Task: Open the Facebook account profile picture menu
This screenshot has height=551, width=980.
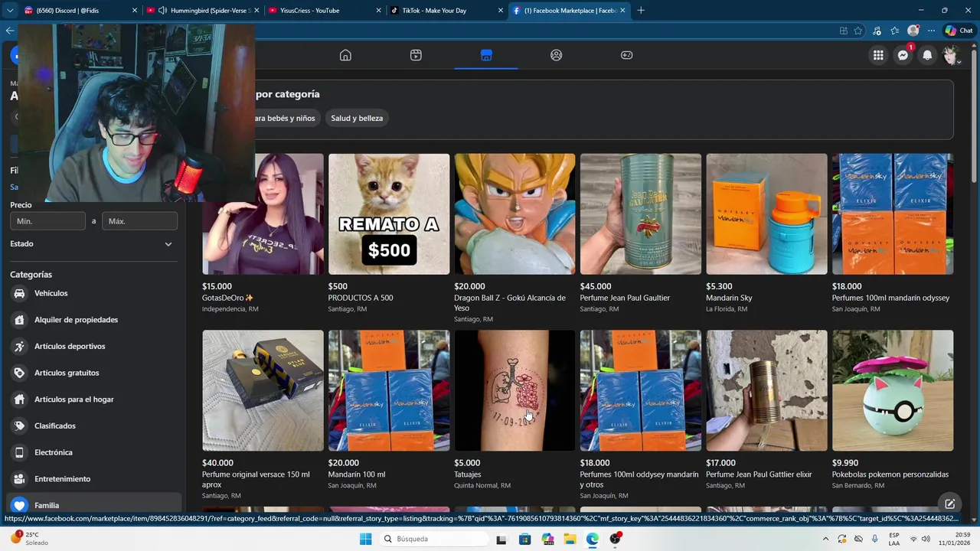Action: point(952,55)
